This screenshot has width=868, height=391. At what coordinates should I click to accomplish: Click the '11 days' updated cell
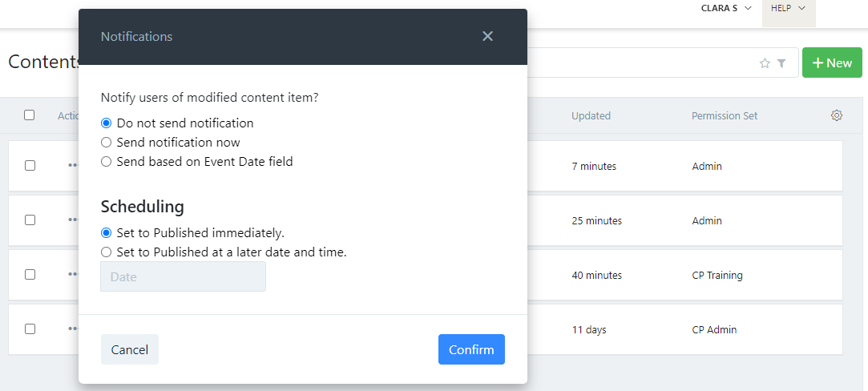589,329
